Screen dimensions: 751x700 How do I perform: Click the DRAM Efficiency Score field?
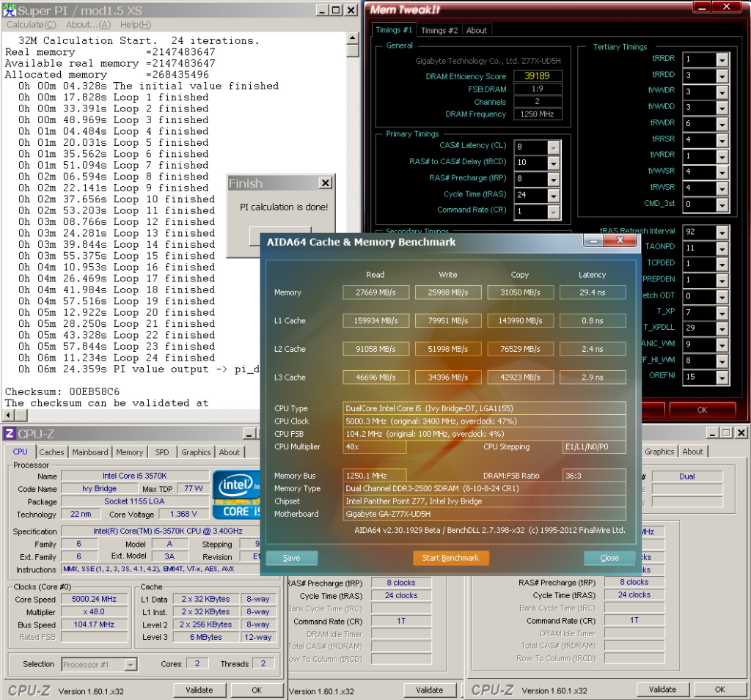(542, 76)
